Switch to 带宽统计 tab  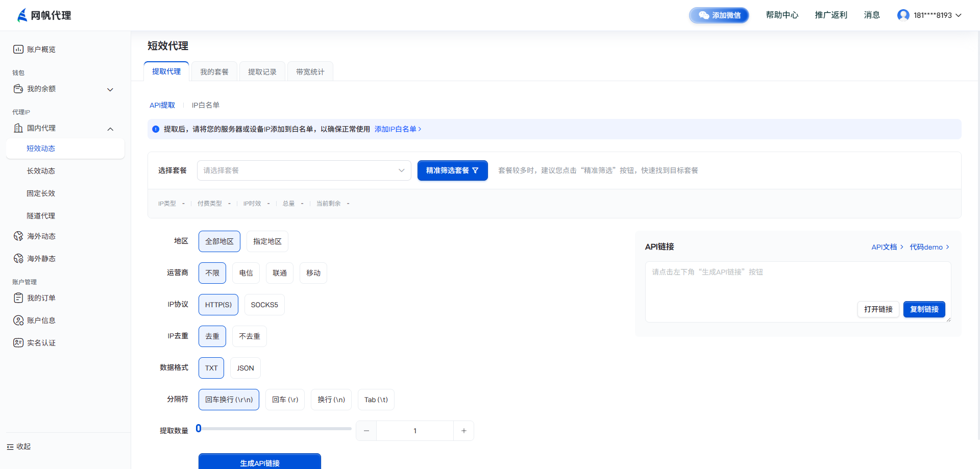point(310,72)
